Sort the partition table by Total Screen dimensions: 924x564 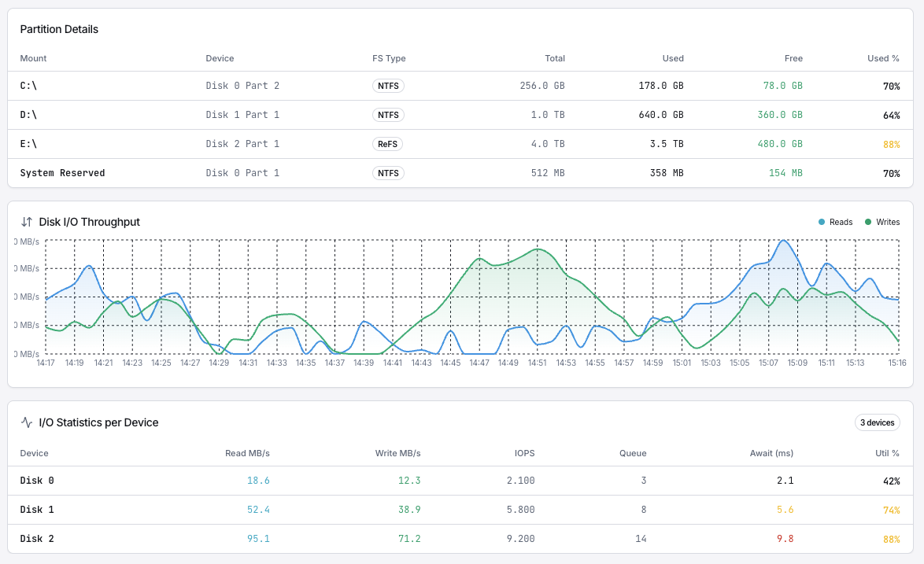[x=555, y=58]
